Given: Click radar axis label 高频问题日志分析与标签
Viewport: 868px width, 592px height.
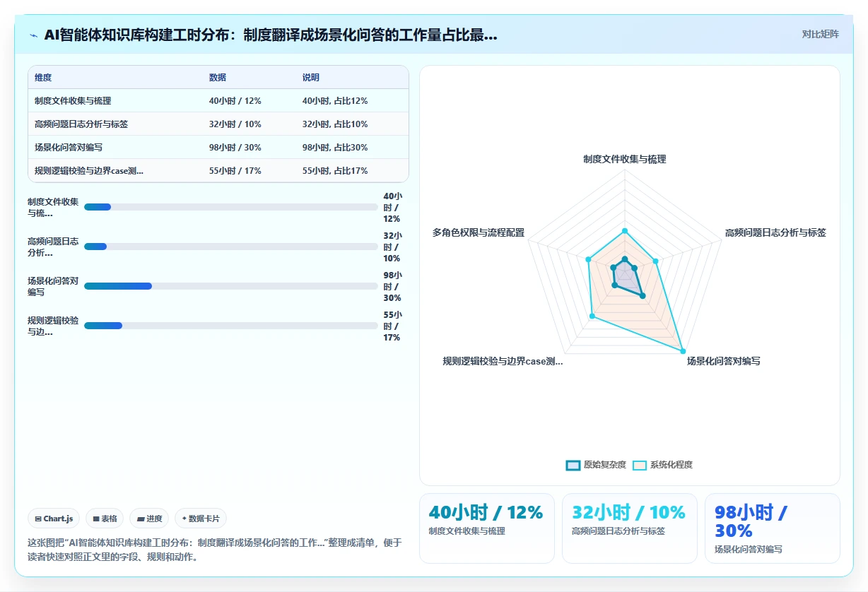Looking at the screenshot, I should (775, 232).
